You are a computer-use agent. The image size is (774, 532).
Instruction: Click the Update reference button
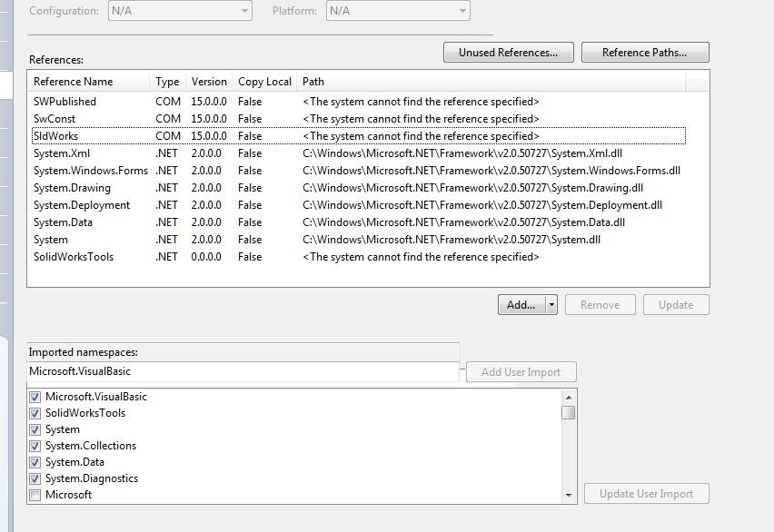[x=676, y=305]
